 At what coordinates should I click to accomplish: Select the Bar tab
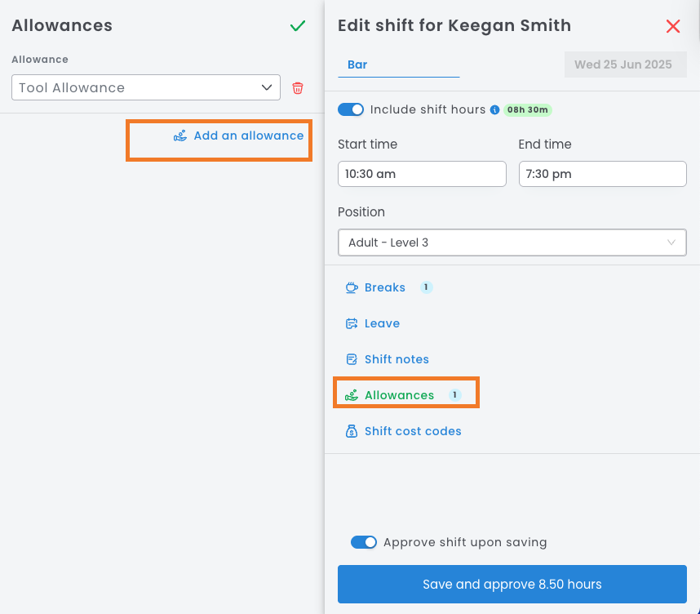pyautogui.click(x=357, y=65)
